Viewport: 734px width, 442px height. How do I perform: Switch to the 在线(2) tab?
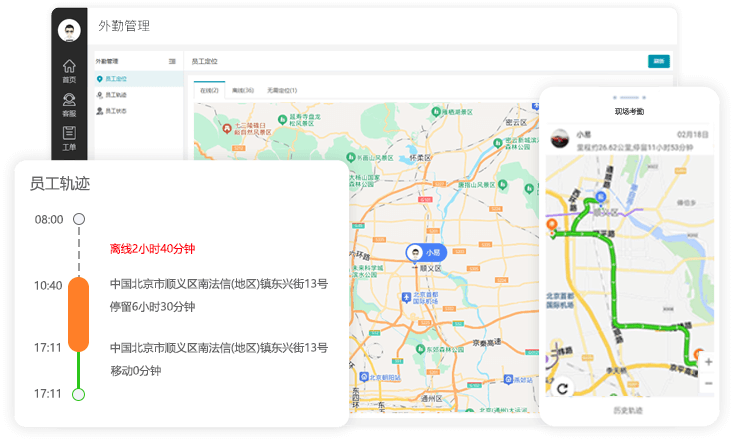point(209,90)
